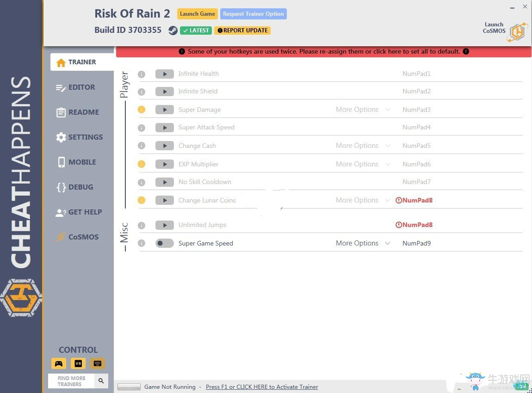The image size is (532, 393).
Task: Activate the No Skill Cooldown cheat button
Action: [165, 183]
